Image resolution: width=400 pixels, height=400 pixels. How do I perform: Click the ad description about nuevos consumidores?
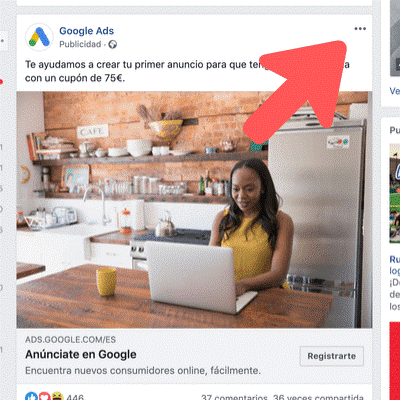[x=143, y=370]
